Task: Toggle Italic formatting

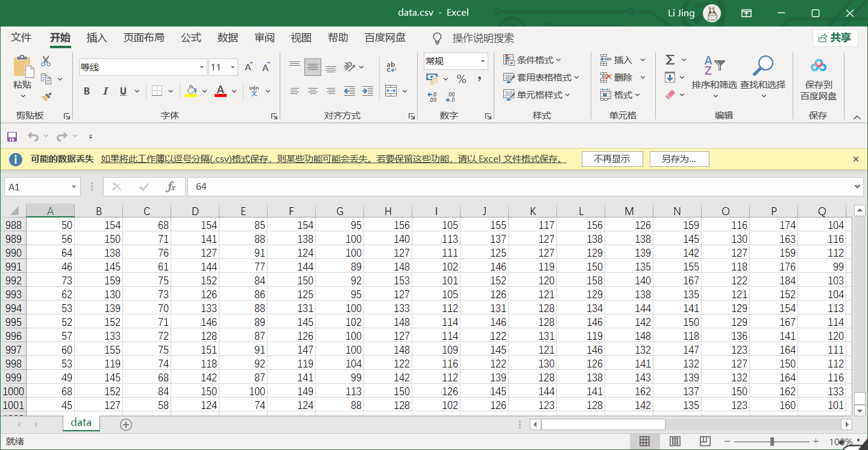Action: click(105, 91)
